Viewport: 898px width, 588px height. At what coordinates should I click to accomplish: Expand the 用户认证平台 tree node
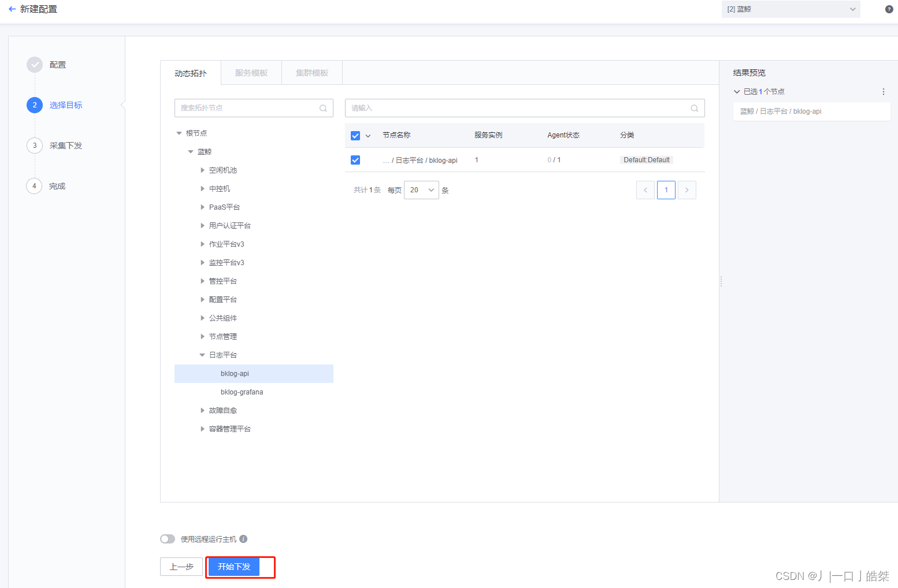coord(202,226)
